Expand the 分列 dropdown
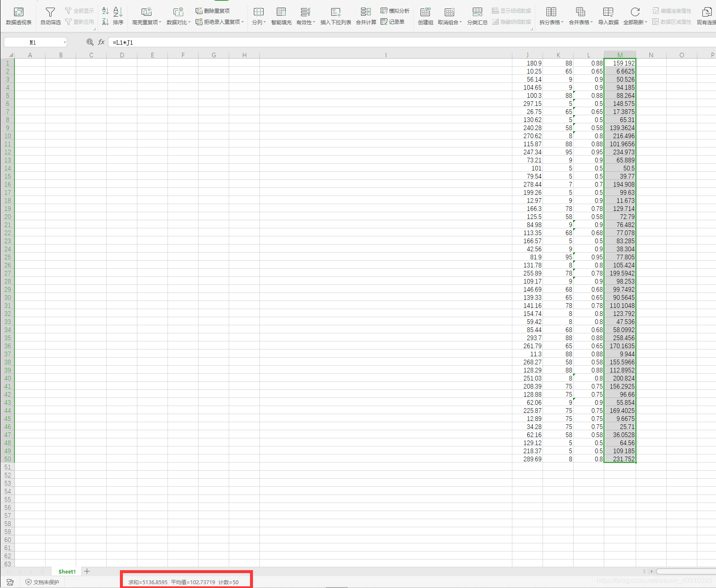Viewport: 716px width, 588px height. coord(264,22)
